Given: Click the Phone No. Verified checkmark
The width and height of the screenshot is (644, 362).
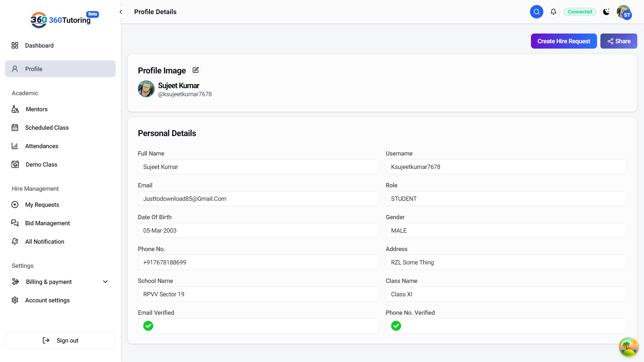Looking at the screenshot, I should click(x=396, y=326).
